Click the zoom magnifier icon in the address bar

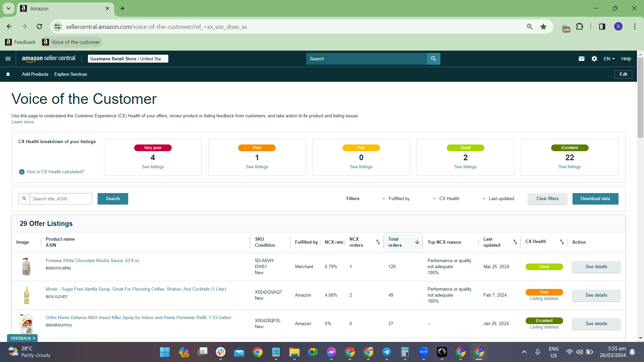[530, 26]
